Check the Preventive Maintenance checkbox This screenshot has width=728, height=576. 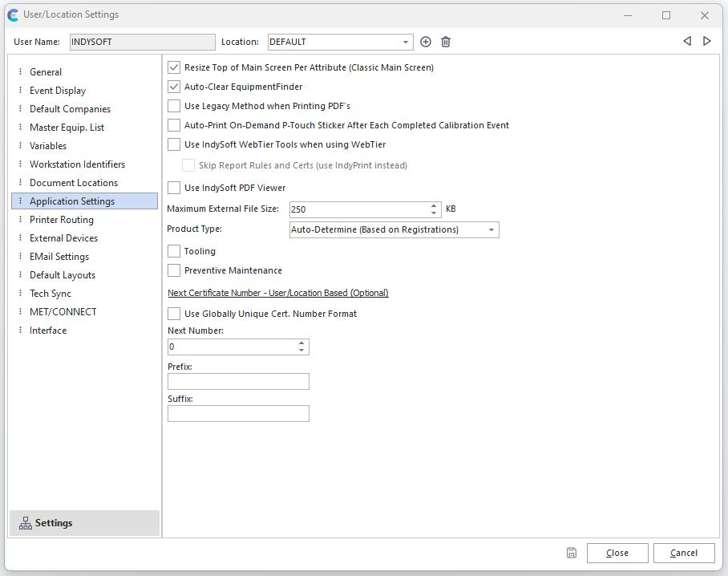[174, 270]
